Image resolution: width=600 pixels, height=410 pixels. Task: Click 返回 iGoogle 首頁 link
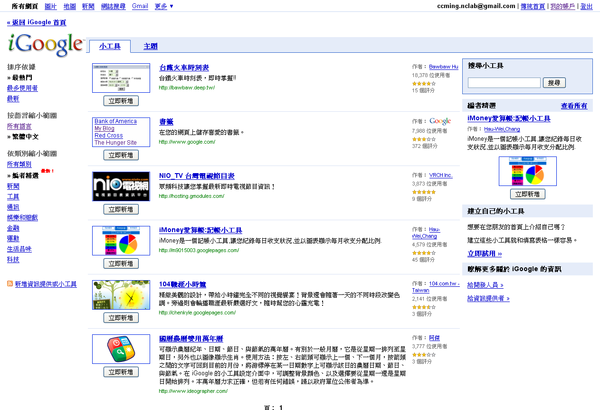tap(36, 23)
